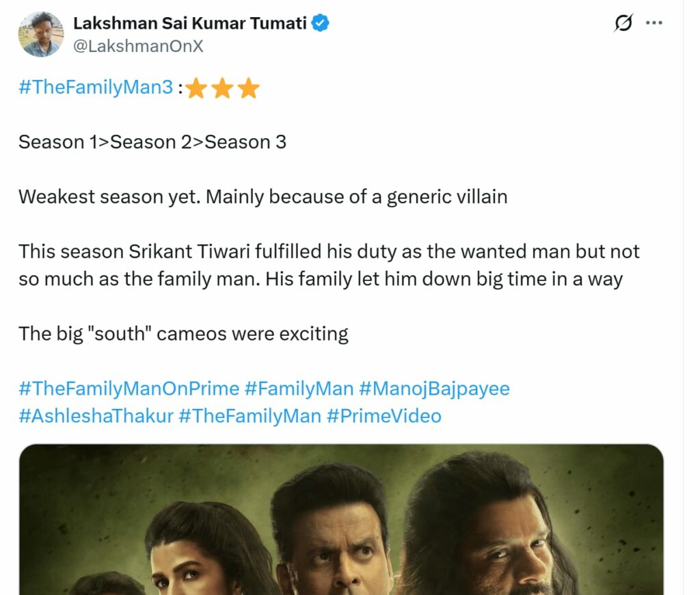This screenshot has width=700, height=595.
Task: Click the @LakshmanOnX handle
Action: pos(138,46)
